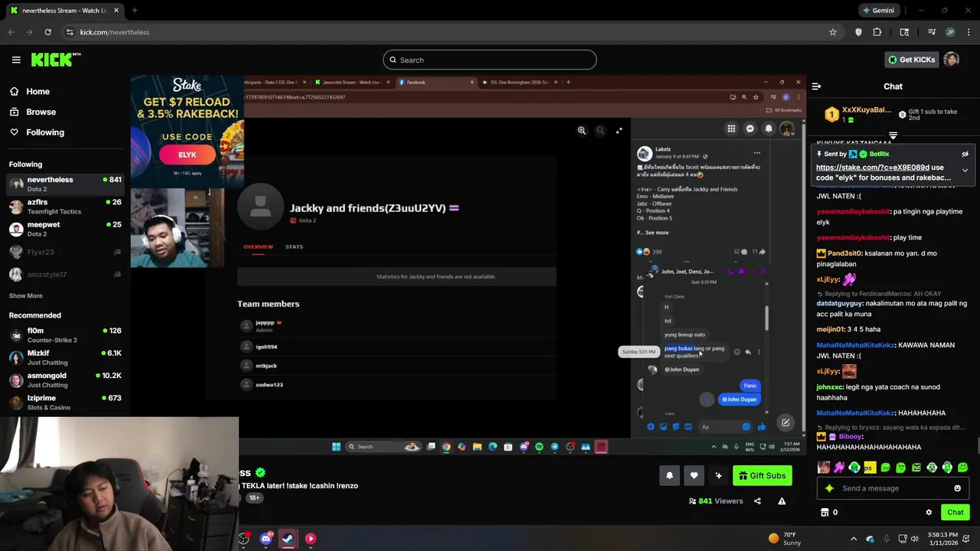
Task: Send message with the Chat button
Action: [x=955, y=513]
